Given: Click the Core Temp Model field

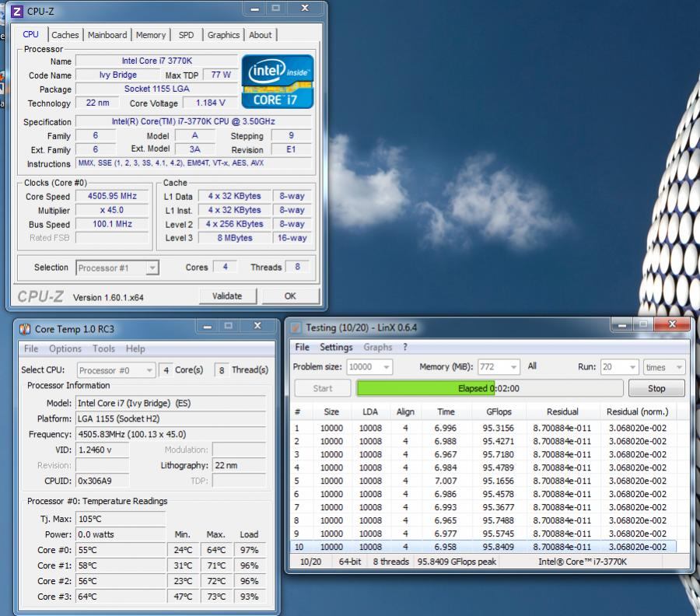Looking at the screenshot, I should [x=170, y=403].
